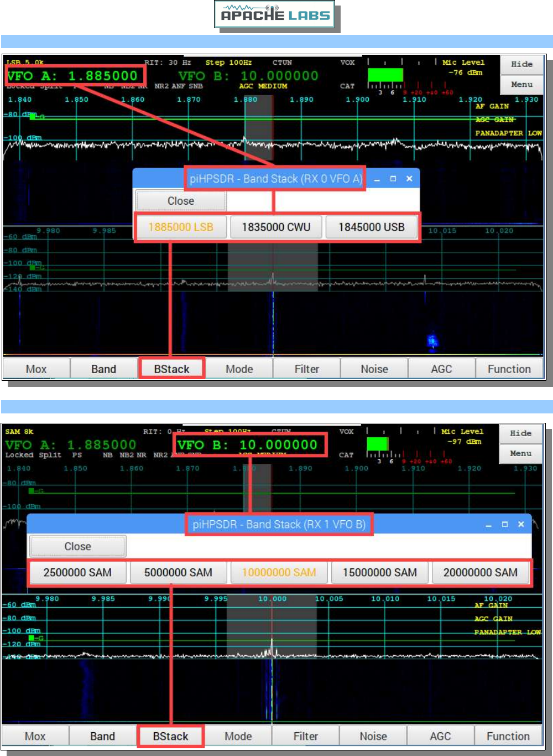Close Band Stack (RX 1 VFO B) window via X
The height and width of the screenshot is (756, 553).
[521, 524]
